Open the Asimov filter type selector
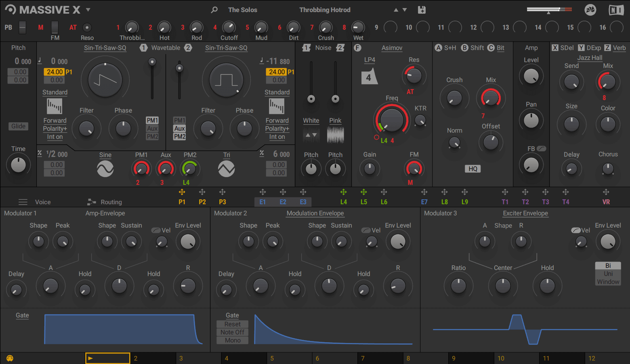The image size is (630, 364). (x=391, y=48)
